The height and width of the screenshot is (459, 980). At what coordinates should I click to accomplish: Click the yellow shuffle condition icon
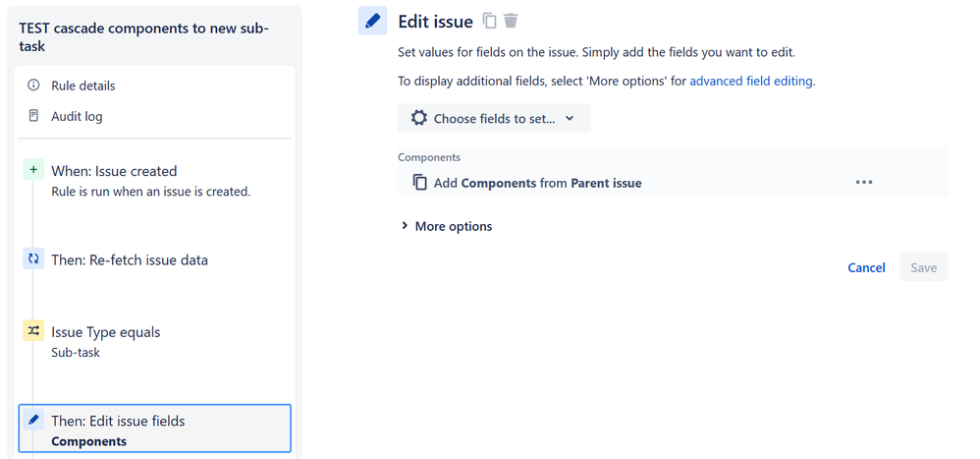coord(33,331)
